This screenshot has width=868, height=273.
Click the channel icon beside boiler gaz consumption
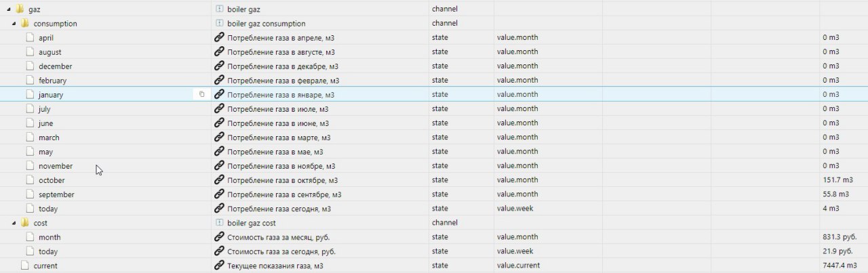pyautogui.click(x=219, y=24)
